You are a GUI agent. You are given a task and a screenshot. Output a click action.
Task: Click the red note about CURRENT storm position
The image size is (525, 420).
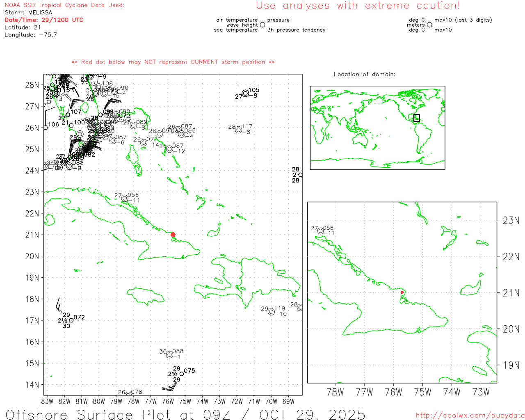[173, 62]
